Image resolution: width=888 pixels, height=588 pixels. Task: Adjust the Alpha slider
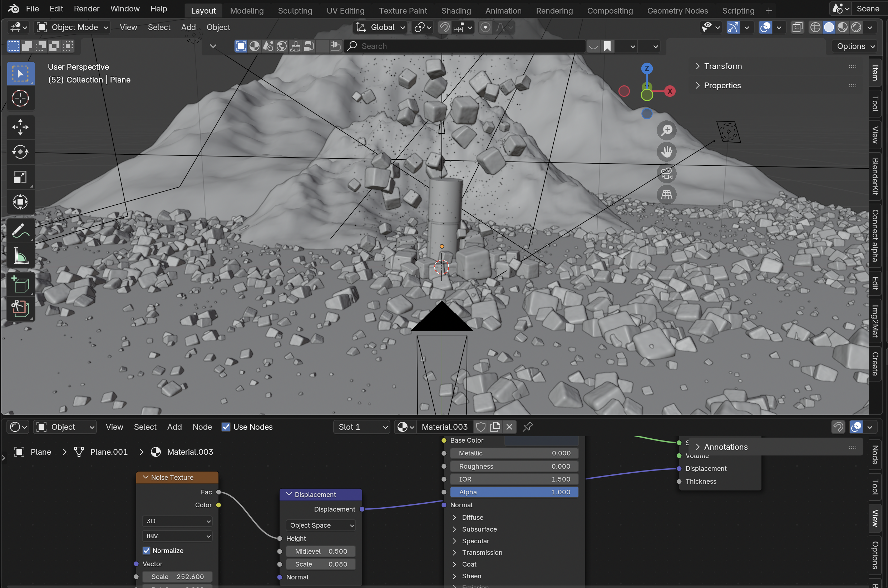tap(514, 492)
